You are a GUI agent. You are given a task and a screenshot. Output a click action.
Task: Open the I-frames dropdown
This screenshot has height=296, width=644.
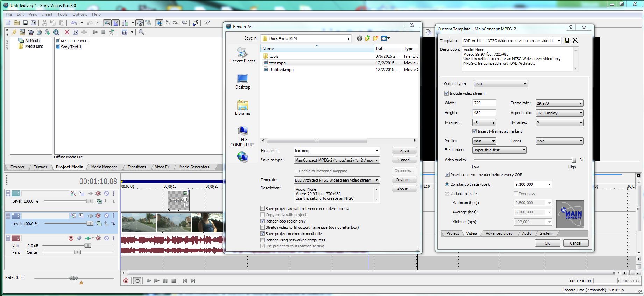click(x=484, y=123)
